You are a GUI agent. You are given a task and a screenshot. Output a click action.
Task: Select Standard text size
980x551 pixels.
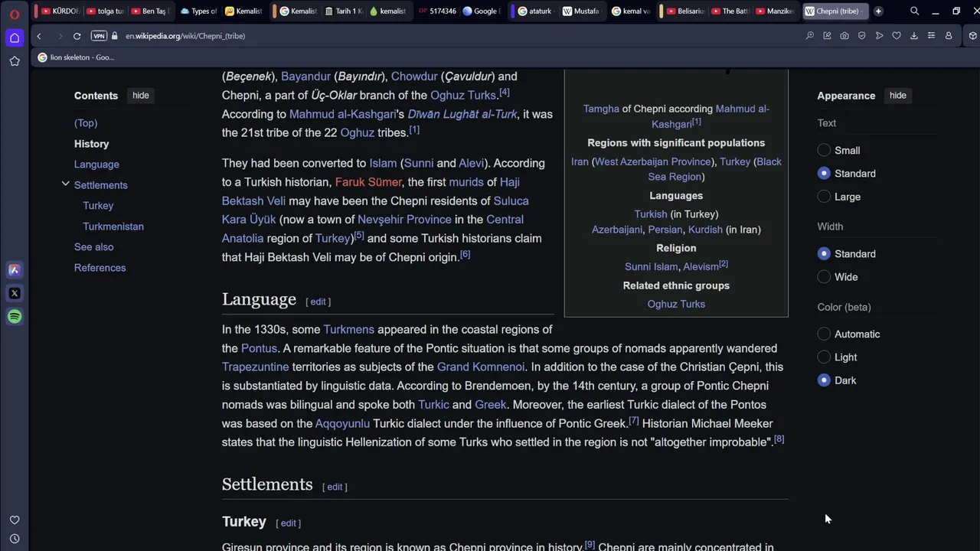824,174
